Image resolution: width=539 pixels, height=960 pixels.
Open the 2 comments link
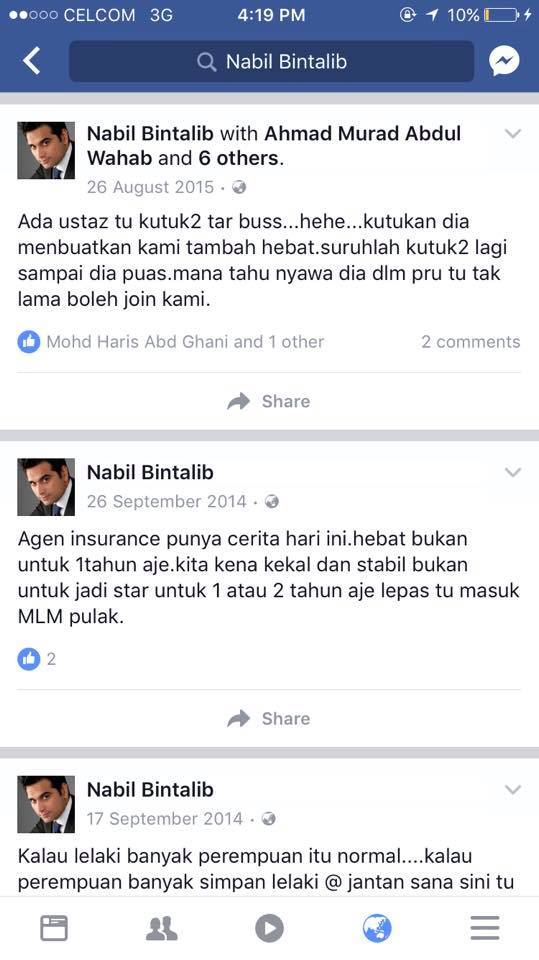coord(470,342)
